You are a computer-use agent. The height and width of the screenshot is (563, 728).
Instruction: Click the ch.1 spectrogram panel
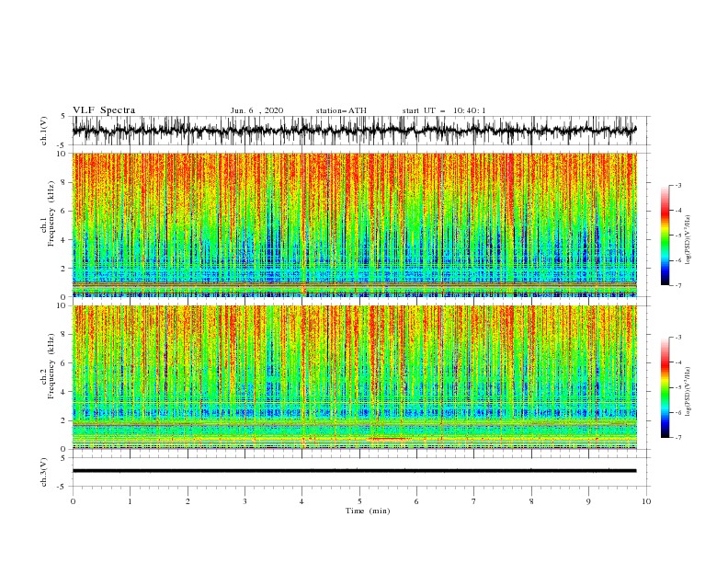[354, 224]
